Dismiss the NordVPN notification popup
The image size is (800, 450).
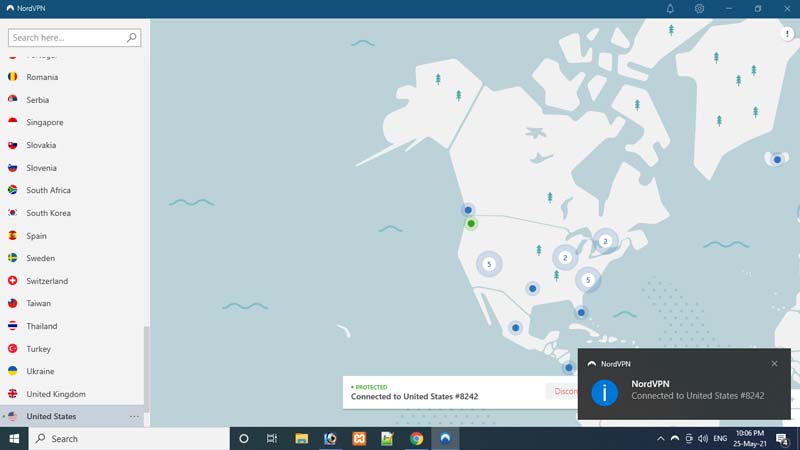(774, 363)
